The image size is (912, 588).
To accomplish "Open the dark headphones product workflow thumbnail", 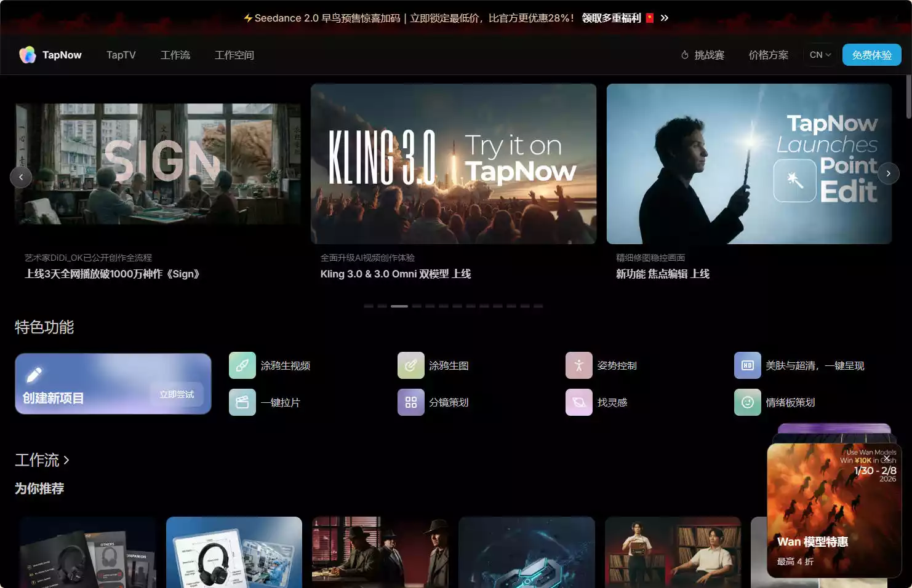I will click(x=88, y=552).
